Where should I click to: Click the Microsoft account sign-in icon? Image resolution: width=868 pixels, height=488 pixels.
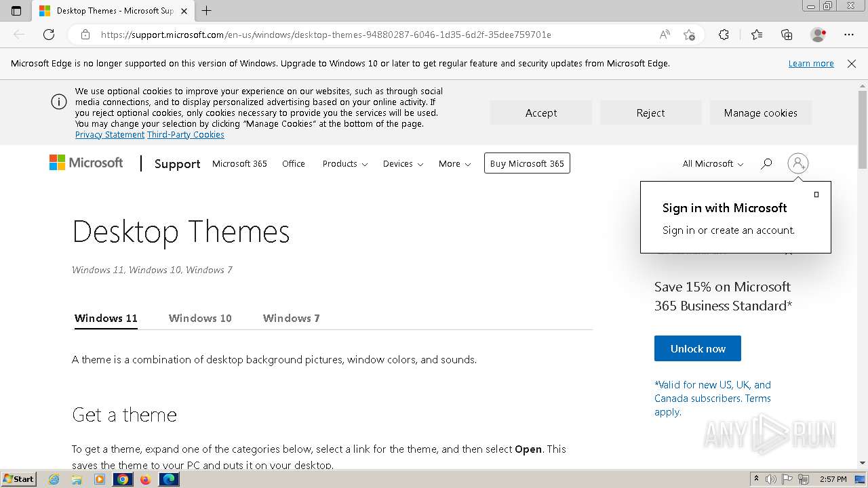coord(797,163)
